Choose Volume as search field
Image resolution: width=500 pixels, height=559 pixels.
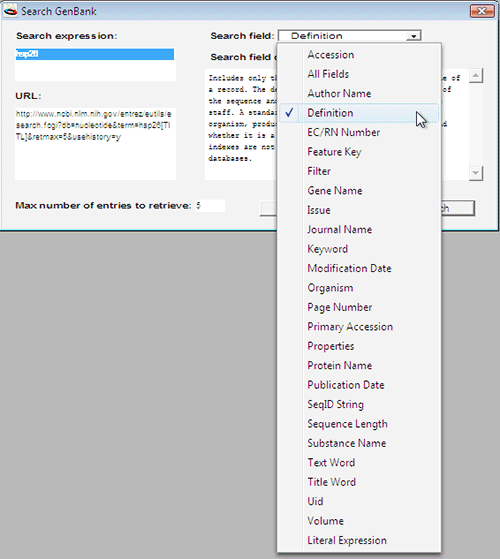[x=359, y=521]
